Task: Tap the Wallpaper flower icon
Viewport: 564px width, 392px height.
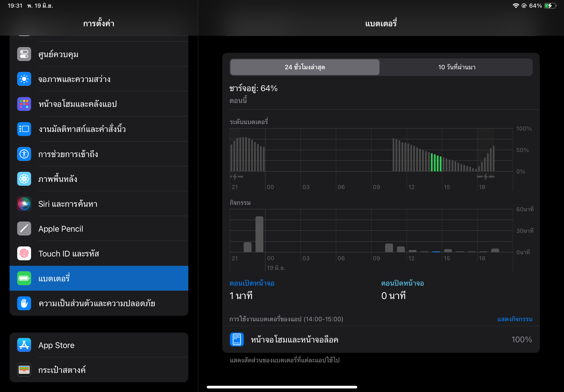Action: (24, 179)
